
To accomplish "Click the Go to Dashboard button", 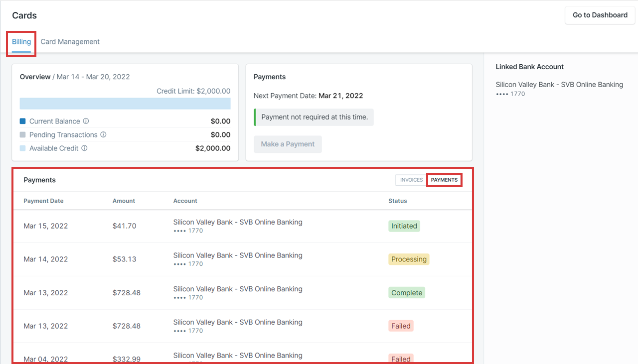I will (600, 15).
